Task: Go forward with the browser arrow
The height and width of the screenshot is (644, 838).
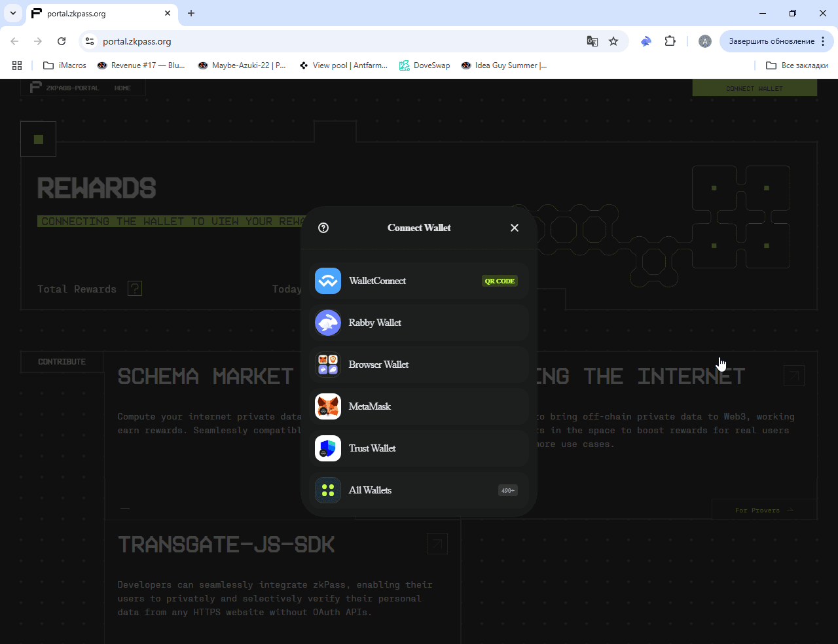Action: 38,41
